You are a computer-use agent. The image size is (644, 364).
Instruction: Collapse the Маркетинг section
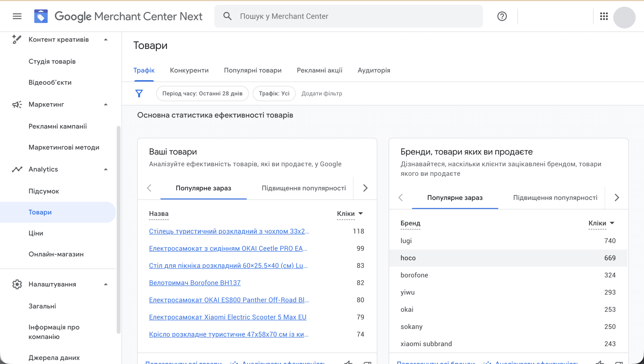(x=106, y=105)
